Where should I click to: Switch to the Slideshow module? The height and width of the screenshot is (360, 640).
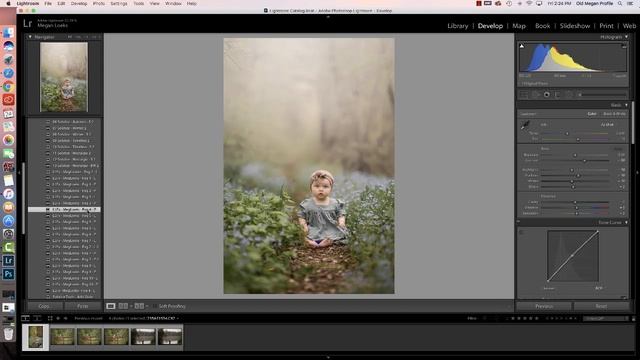[x=575, y=26]
